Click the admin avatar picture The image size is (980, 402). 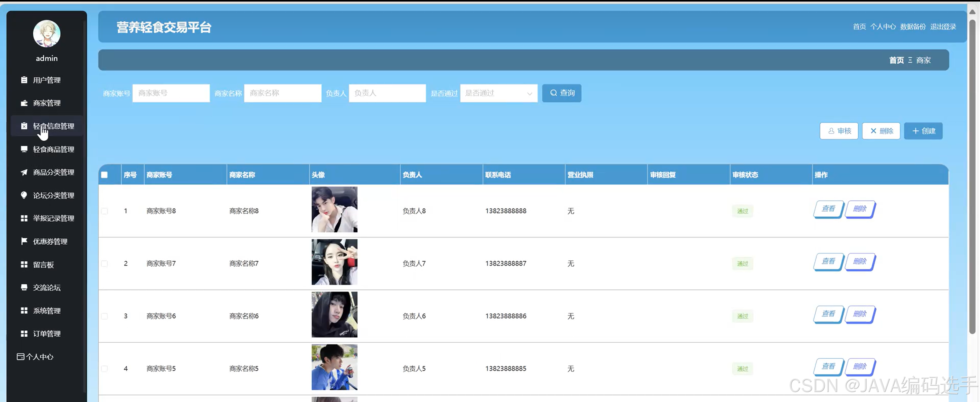point(47,34)
